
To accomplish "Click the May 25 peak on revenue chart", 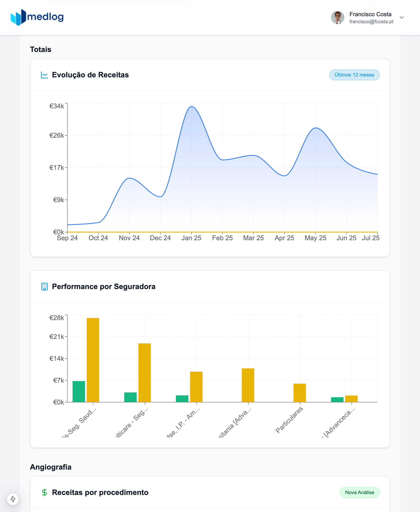I will [x=315, y=128].
